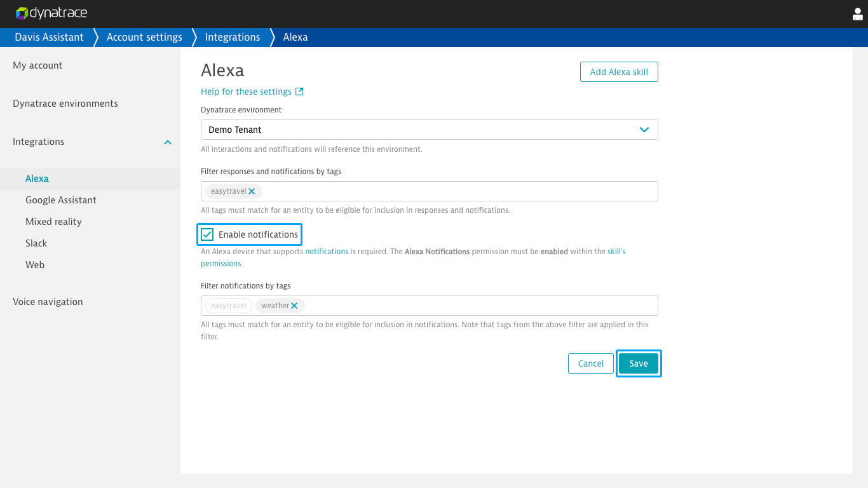Click 'Dynatrace environment' field label
This screenshot has width=868, height=488.
coord(241,110)
